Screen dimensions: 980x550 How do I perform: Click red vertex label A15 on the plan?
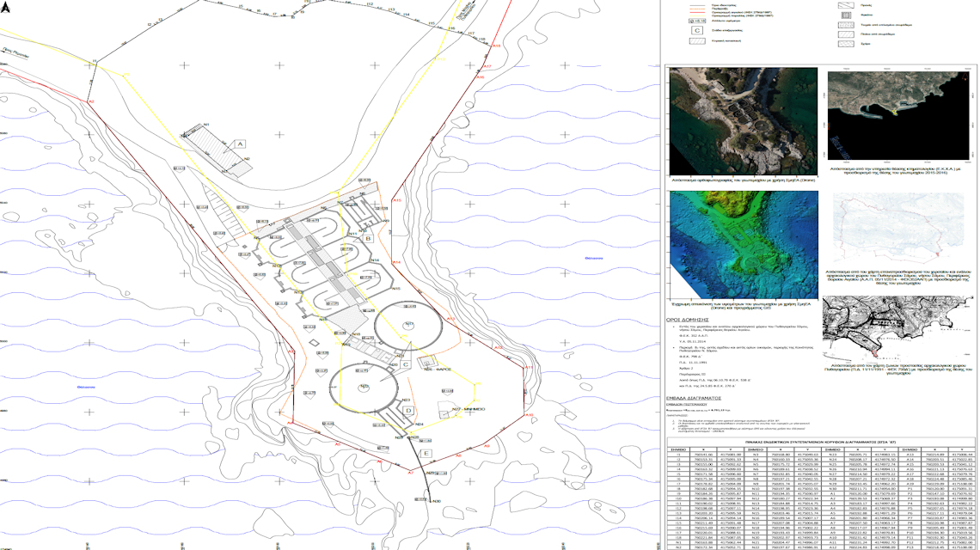(397, 200)
